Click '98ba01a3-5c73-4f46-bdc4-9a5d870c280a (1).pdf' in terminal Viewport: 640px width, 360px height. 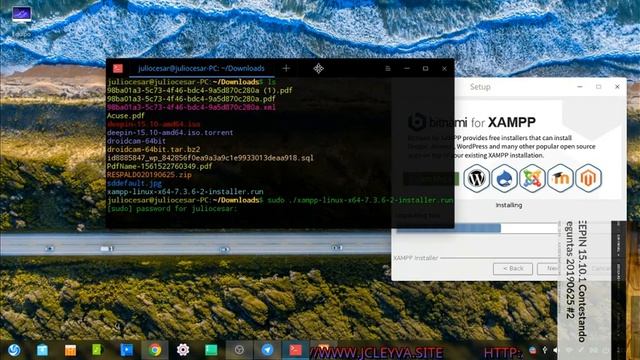[200, 90]
